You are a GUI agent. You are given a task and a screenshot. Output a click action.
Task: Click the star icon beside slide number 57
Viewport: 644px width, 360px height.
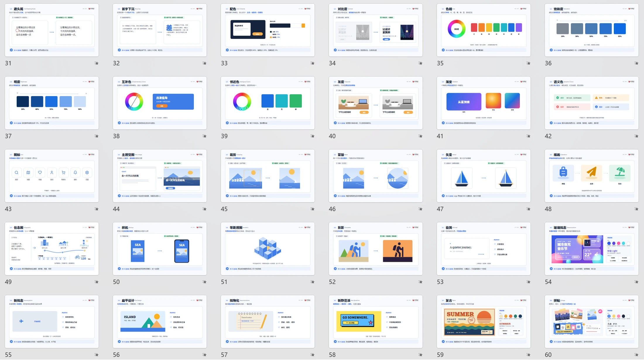(x=313, y=355)
